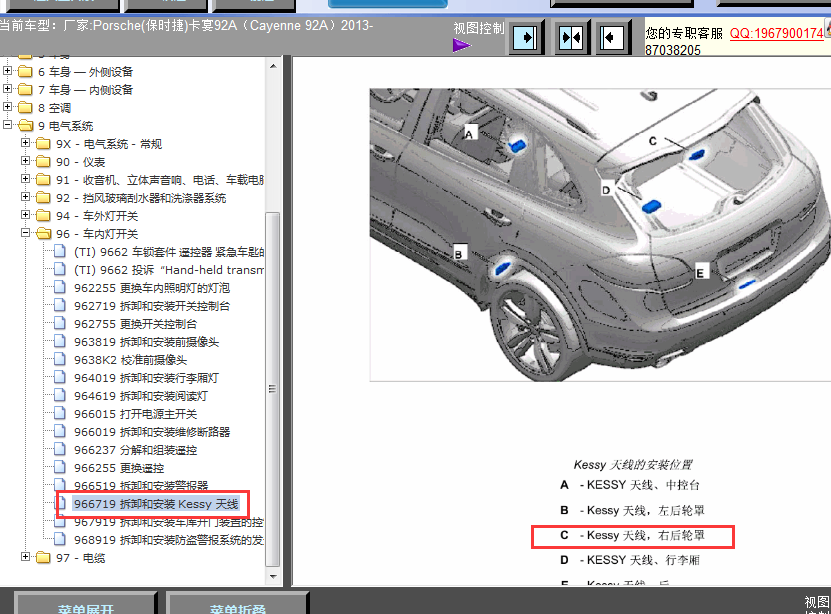The height and width of the screenshot is (614, 831).
Task: Open 966519 拆卸和安装警报器 document
Action: click(141, 485)
